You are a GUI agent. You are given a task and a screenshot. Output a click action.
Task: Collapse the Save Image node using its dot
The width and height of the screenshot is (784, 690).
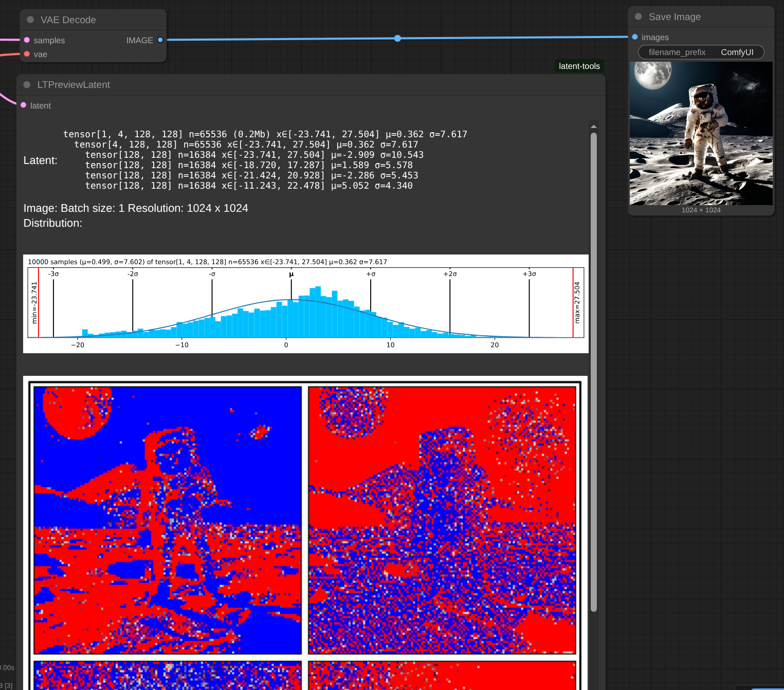pos(639,16)
